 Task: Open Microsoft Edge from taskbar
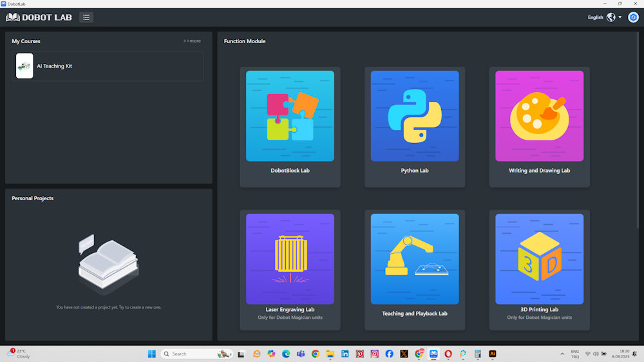[x=286, y=354]
